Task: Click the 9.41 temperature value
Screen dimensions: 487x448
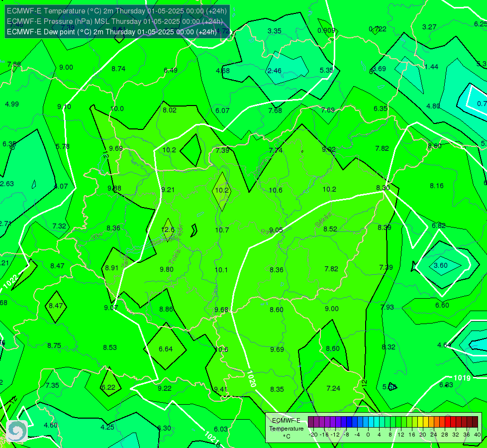Action: tap(220, 389)
